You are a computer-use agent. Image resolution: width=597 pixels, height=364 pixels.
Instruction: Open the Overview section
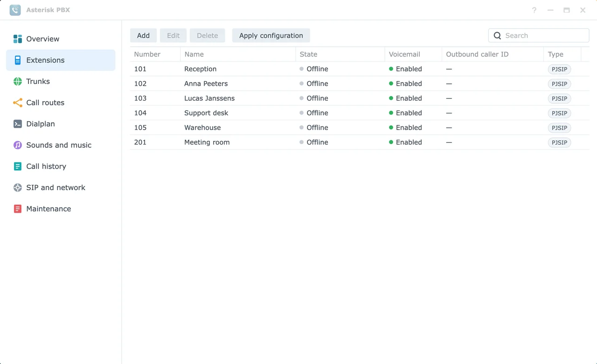pyautogui.click(x=61, y=39)
